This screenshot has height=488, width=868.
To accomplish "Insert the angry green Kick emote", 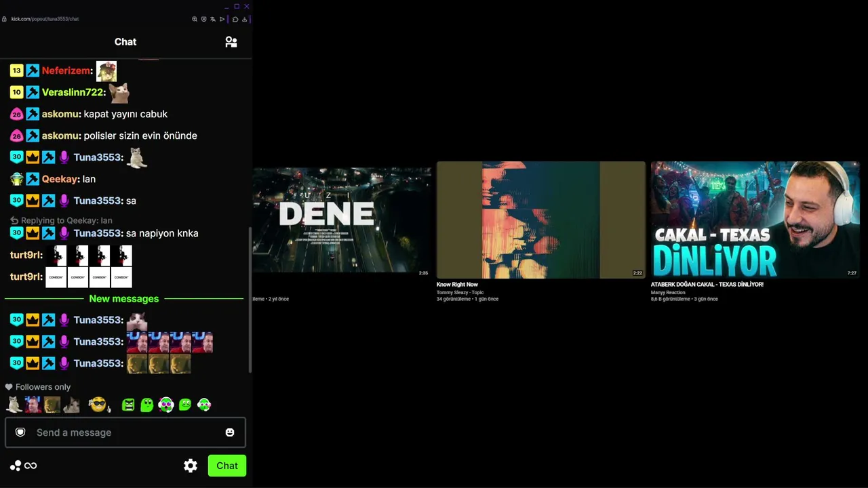I will (x=128, y=405).
